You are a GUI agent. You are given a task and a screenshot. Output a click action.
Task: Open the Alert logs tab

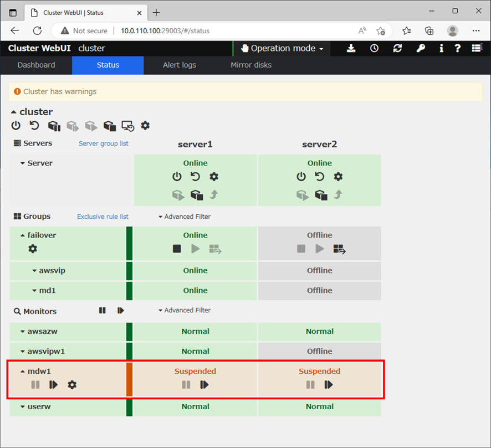[x=179, y=65]
